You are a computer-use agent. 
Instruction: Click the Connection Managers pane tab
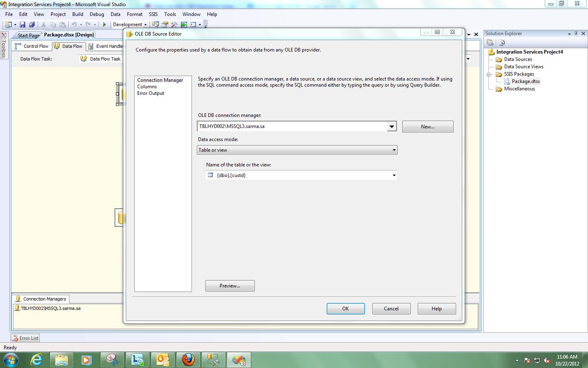tap(41, 299)
